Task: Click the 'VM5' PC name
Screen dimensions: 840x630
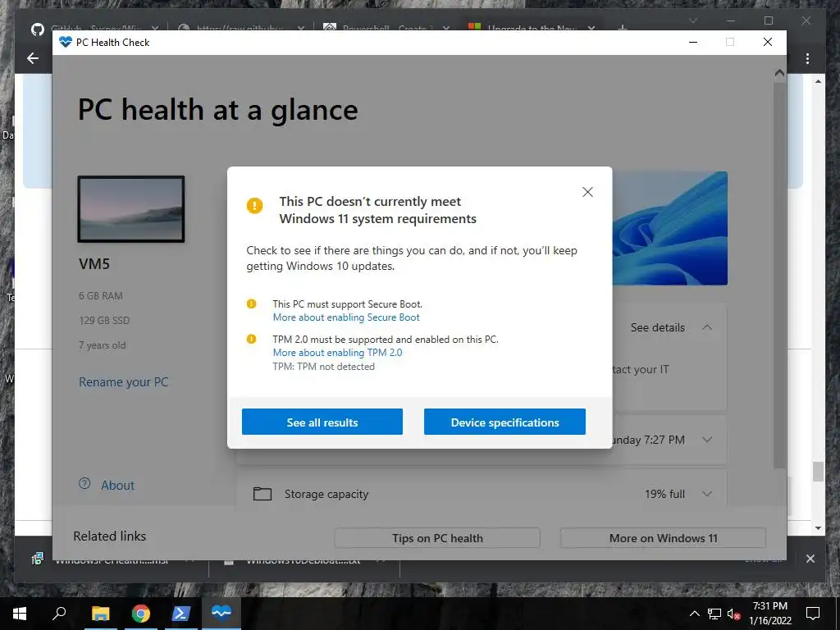Action: pyautogui.click(x=94, y=263)
